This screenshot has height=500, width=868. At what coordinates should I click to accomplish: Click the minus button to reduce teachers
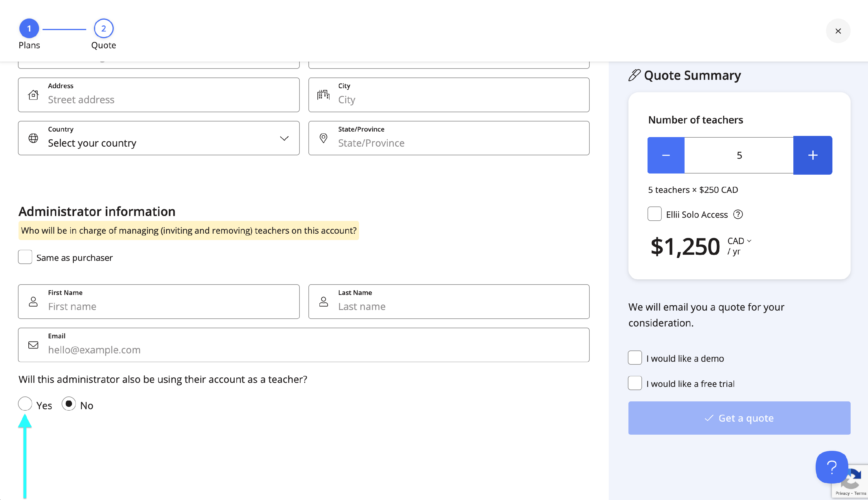pyautogui.click(x=666, y=155)
